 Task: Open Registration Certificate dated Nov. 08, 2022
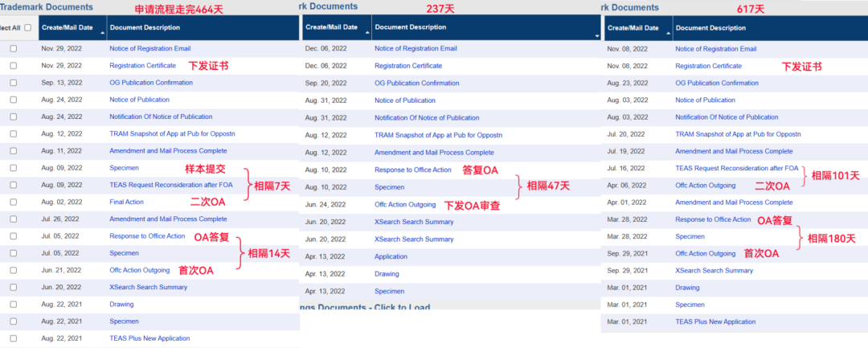point(709,66)
